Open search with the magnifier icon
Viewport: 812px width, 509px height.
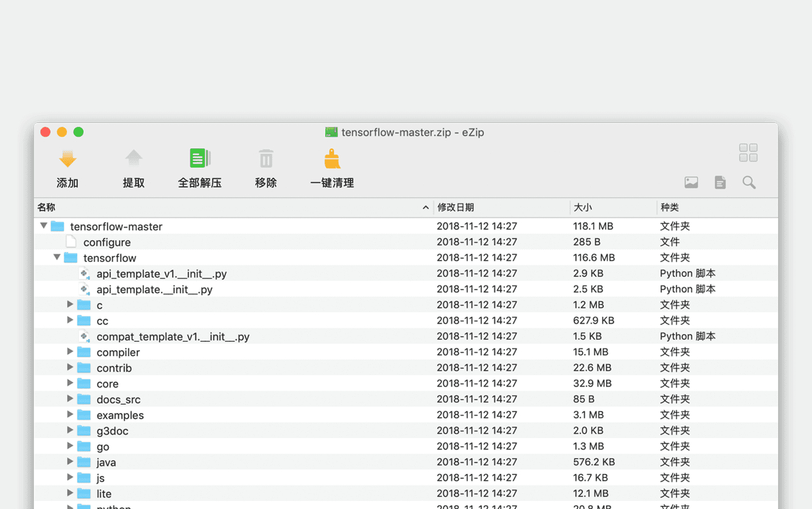[x=749, y=182]
